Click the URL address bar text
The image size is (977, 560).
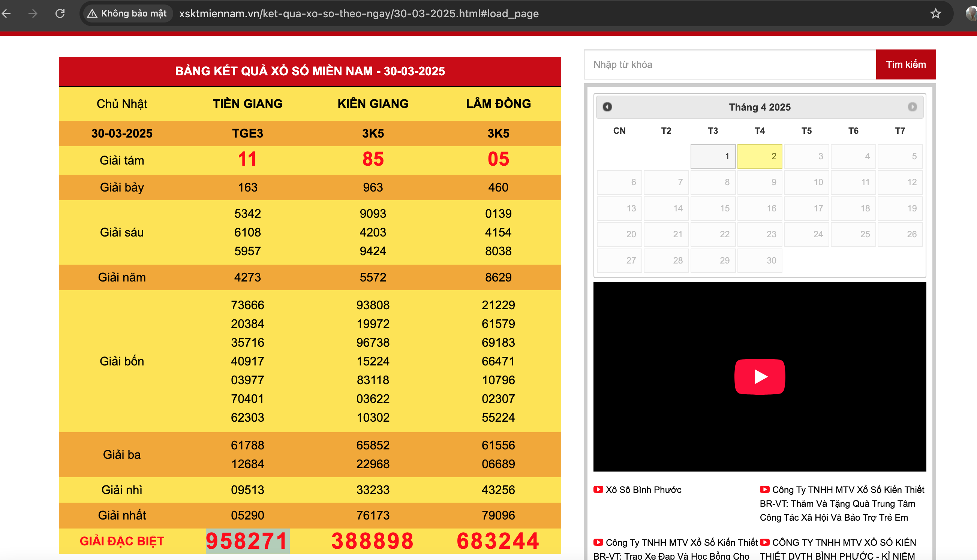(358, 14)
